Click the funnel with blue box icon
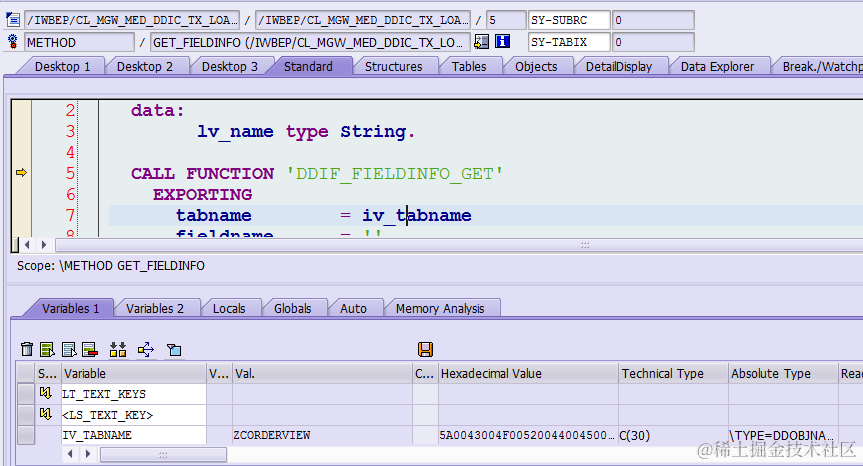Screen dimensions: 863x466 point(174,349)
